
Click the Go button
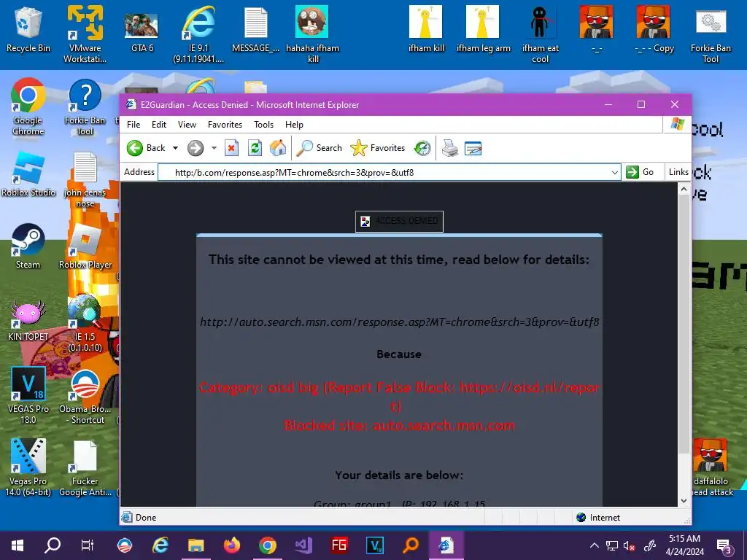640,172
